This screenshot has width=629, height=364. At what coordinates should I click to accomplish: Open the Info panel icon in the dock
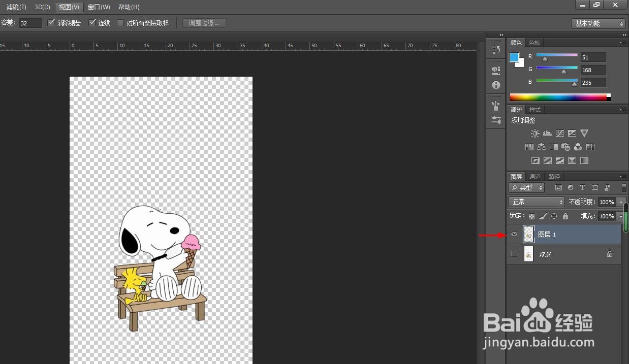click(x=496, y=85)
